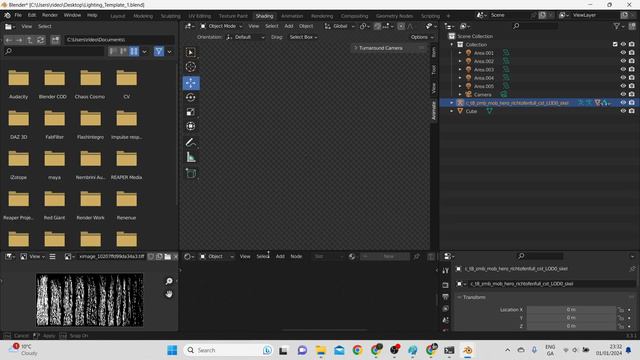The image size is (640, 360).
Task: Open the Default orientation dropdown
Action: click(x=245, y=37)
